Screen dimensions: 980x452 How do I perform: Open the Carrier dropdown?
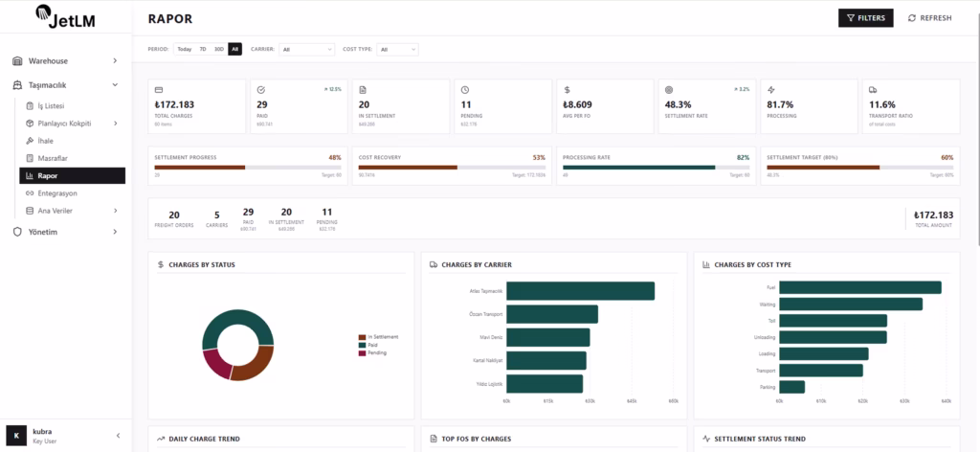point(306,49)
